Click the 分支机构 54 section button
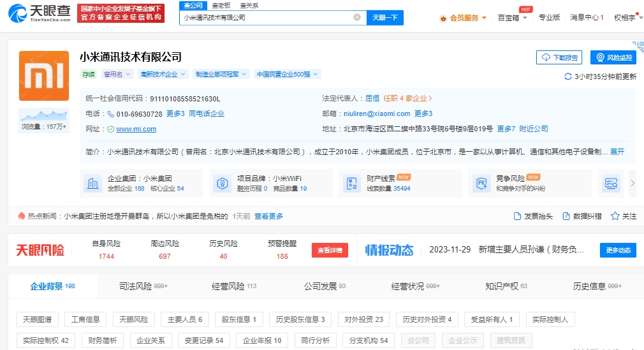This screenshot has width=644, height=350. [369, 340]
